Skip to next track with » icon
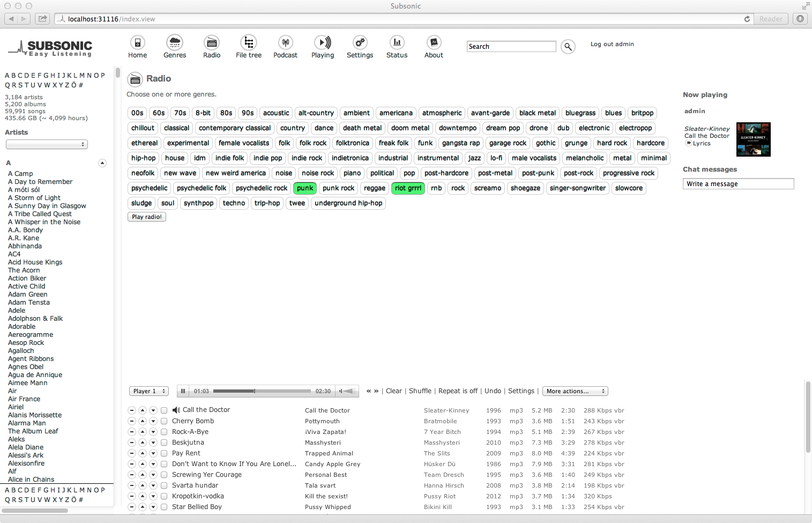This screenshot has height=523, width=812. coord(376,391)
